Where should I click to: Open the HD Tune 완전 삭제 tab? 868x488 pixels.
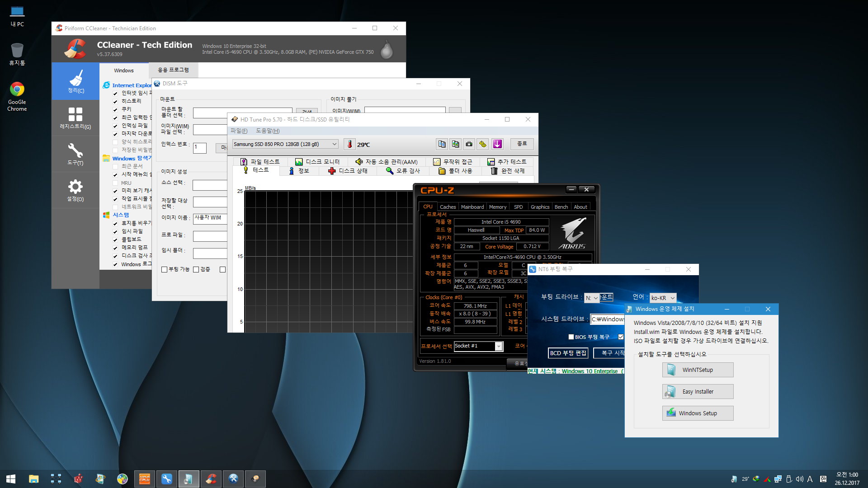(x=508, y=171)
